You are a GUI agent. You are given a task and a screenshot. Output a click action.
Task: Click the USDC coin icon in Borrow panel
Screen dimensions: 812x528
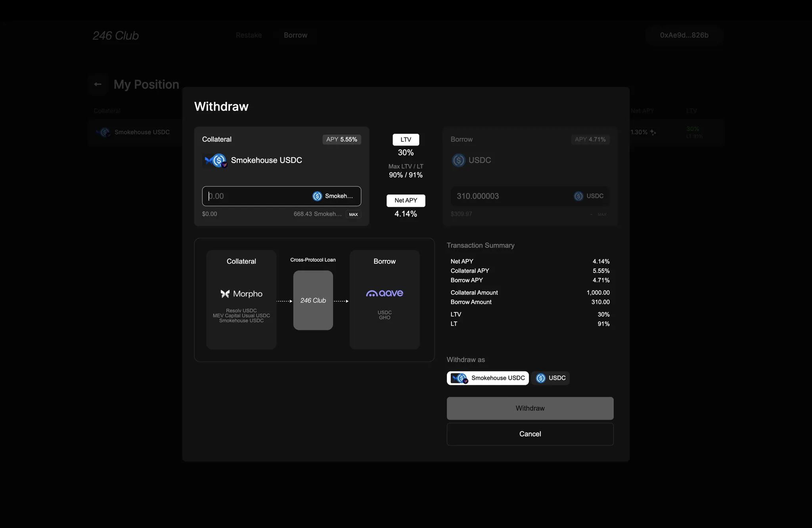point(459,161)
